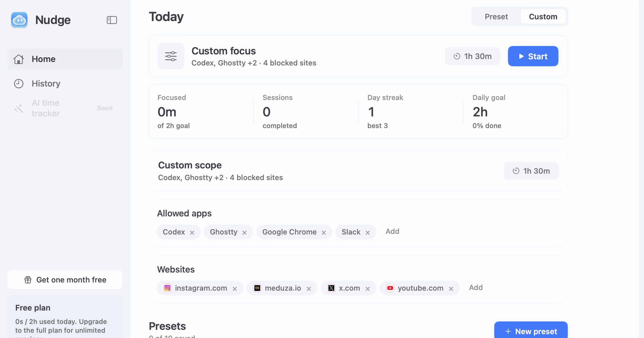Remove youtube.com from websites

pyautogui.click(x=451, y=289)
